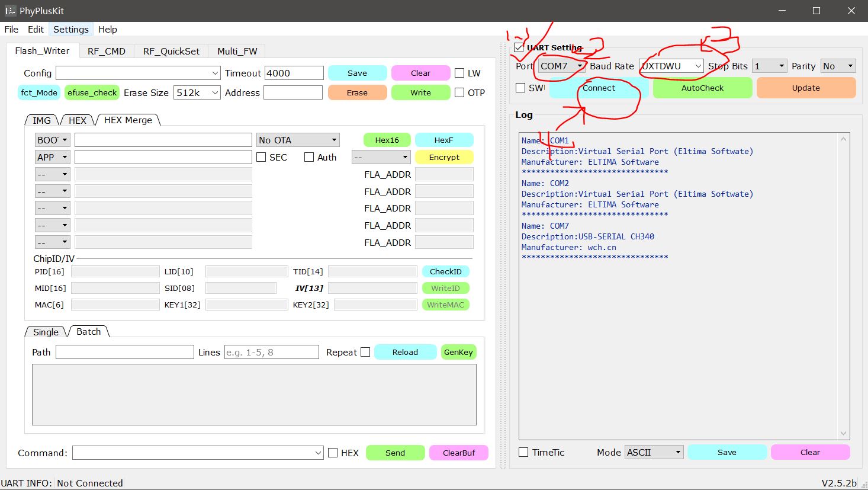Viewport: 868px width, 490px height.
Task: Toggle the UART Setting checkbox
Action: [x=519, y=47]
